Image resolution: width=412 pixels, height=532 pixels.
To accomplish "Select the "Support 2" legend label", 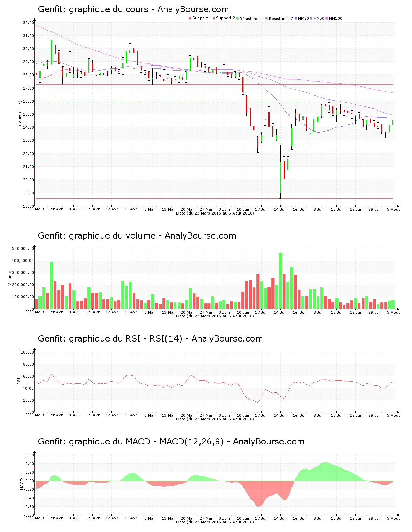I will [x=226, y=18].
